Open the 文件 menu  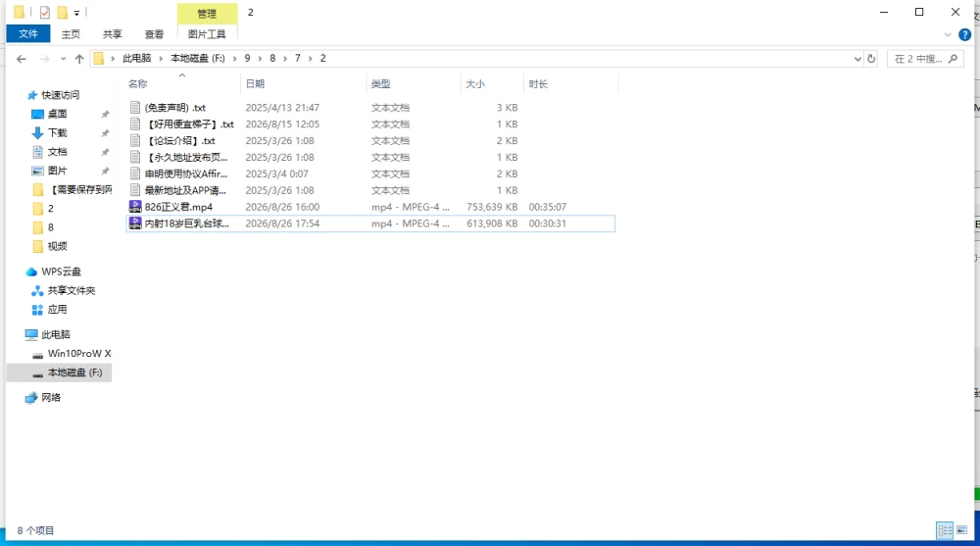point(28,33)
